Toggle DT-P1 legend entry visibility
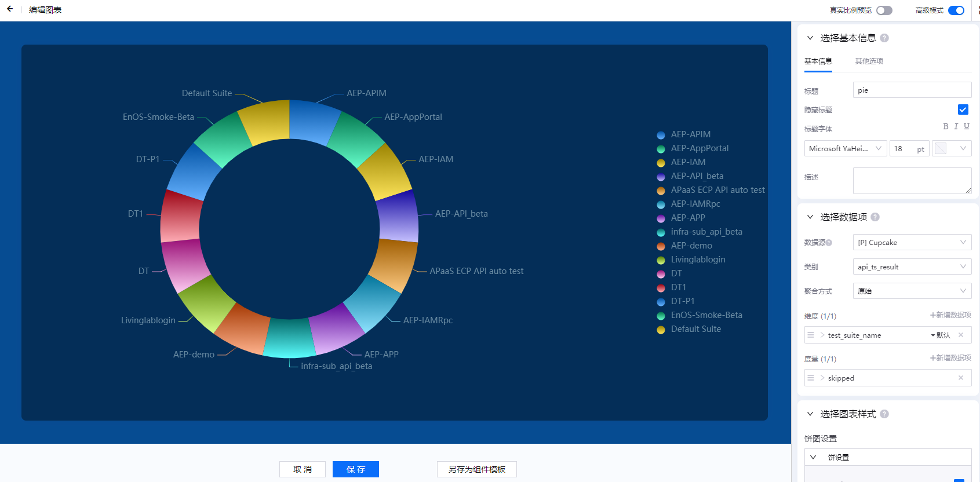This screenshot has height=482, width=980. click(x=676, y=301)
